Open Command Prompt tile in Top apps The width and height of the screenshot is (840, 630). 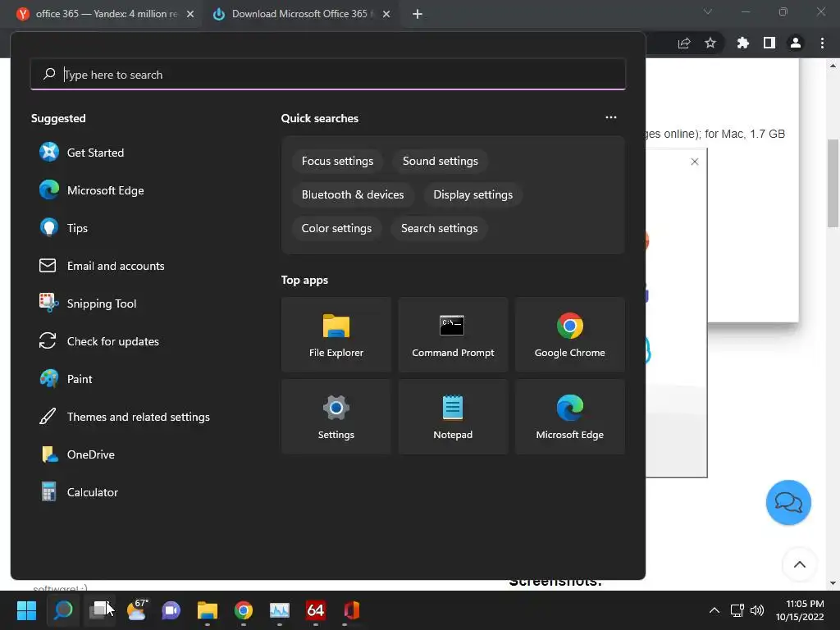point(453,335)
